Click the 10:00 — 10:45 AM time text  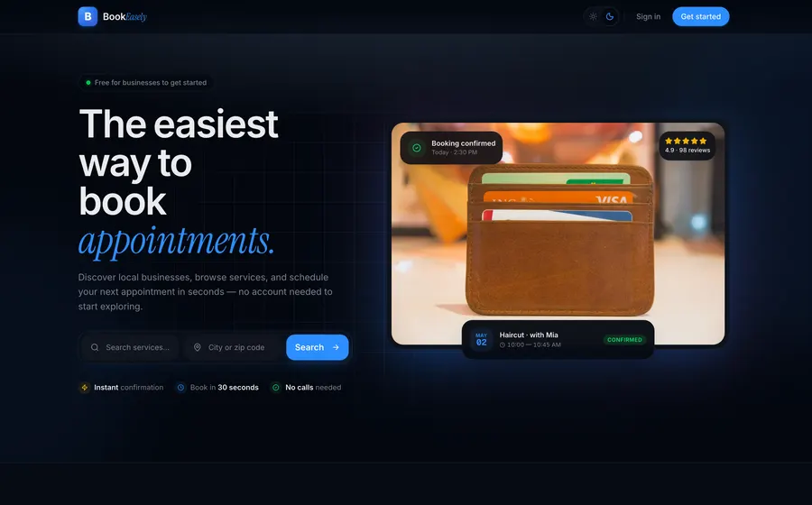[x=534, y=344]
